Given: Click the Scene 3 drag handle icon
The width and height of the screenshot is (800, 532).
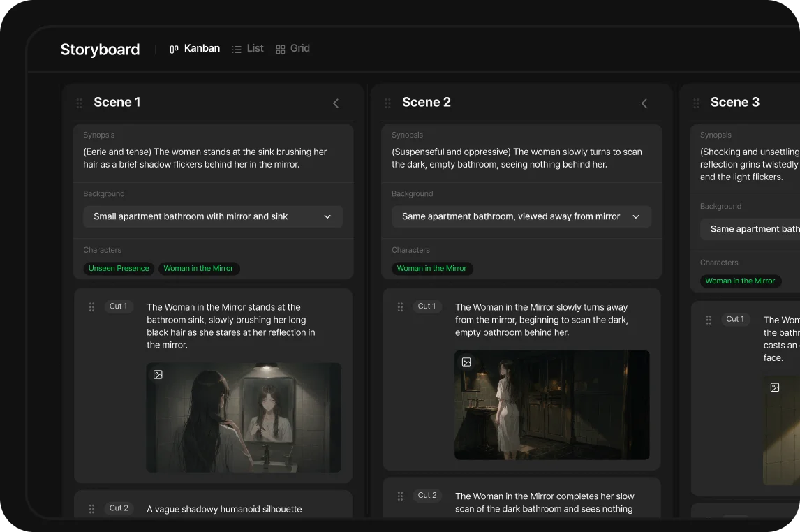Looking at the screenshot, I should (x=697, y=103).
